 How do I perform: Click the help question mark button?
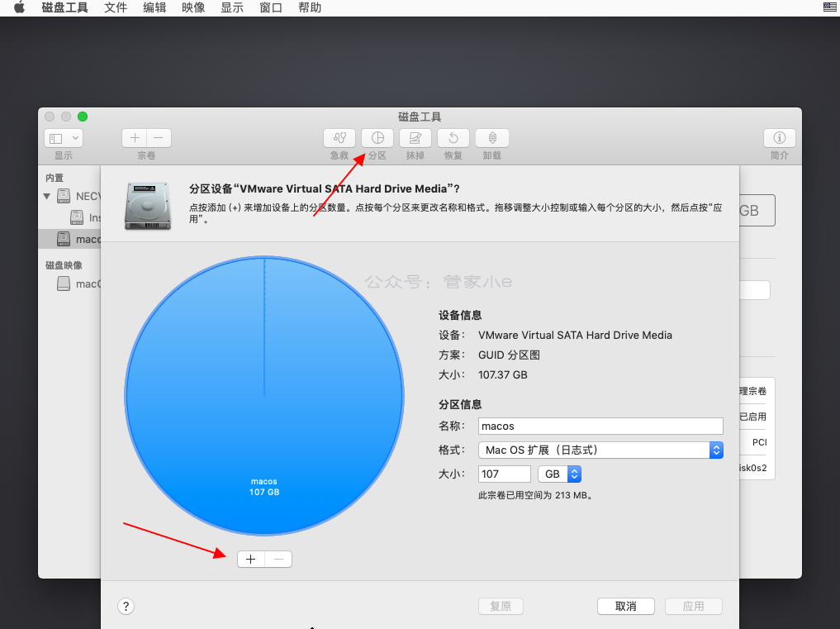(126, 607)
